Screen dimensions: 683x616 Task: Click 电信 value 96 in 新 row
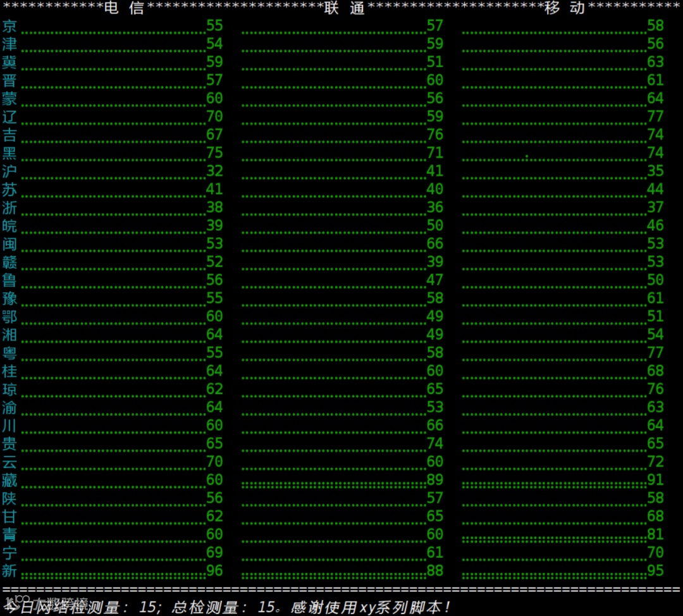[x=215, y=570]
